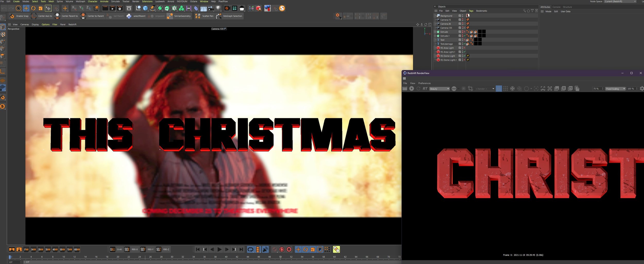Screen dimensions: 644x264
Task: Open Edit Render Settings gear clapperboard
Action: (120, 8)
